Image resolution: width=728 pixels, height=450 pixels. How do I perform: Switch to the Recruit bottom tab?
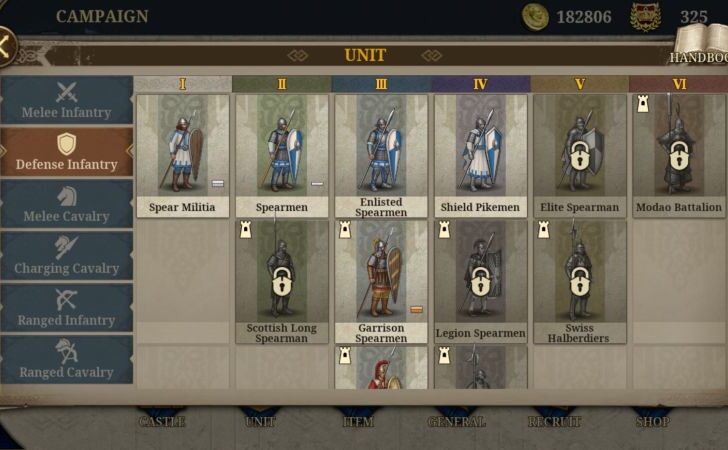pos(554,421)
